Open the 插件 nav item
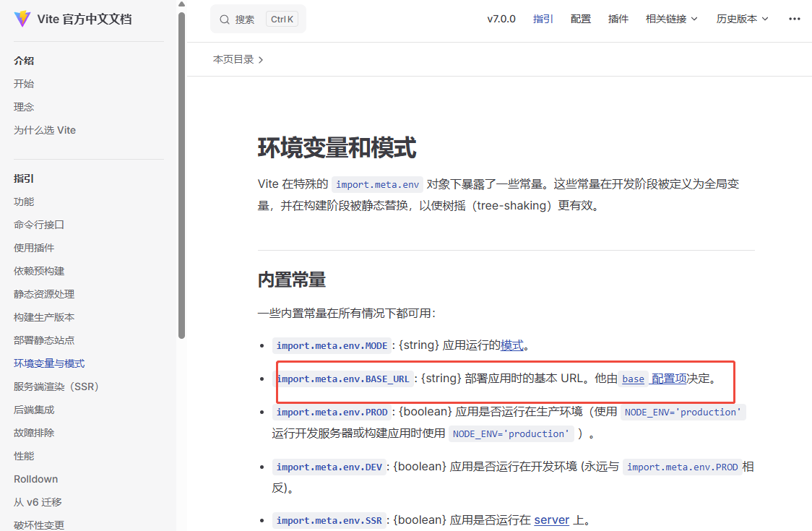The image size is (812, 531). click(618, 20)
